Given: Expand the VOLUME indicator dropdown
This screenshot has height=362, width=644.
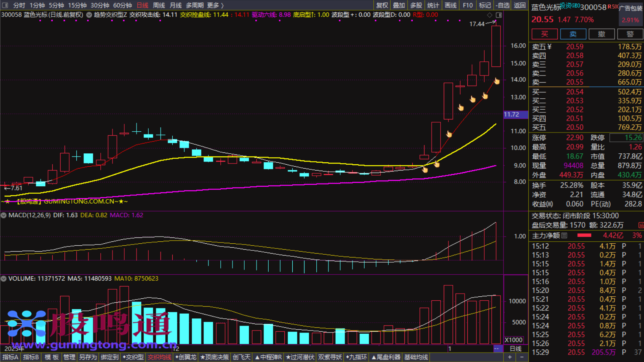Looking at the screenshot, I should point(4,279).
